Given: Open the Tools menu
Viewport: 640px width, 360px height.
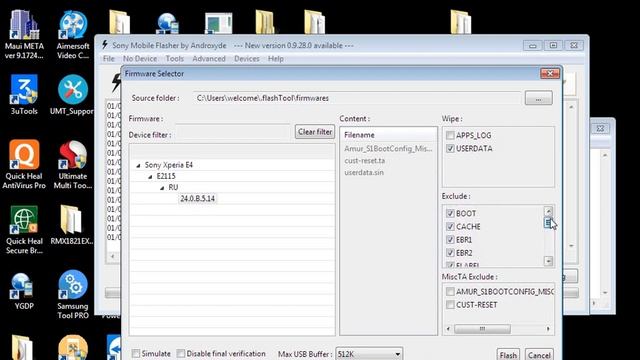Looking at the screenshot, I should click(175, 59).
